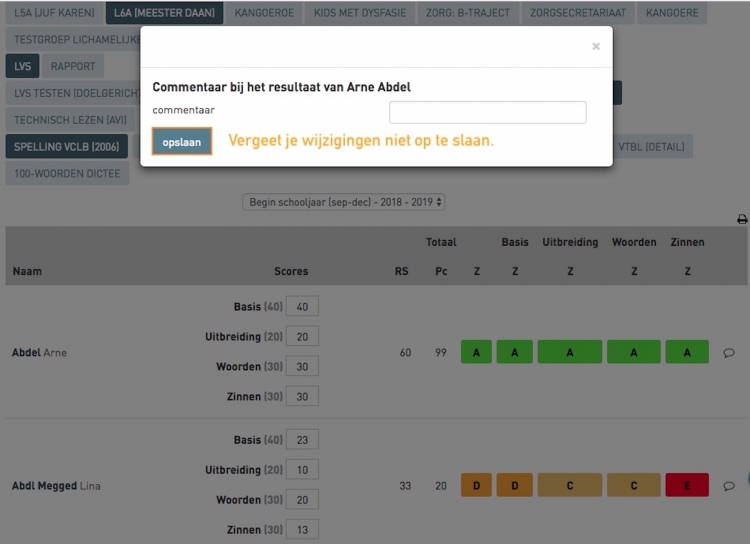Open comment bubble for Abdel Arne
750x544 pixels.
[728, 352]
